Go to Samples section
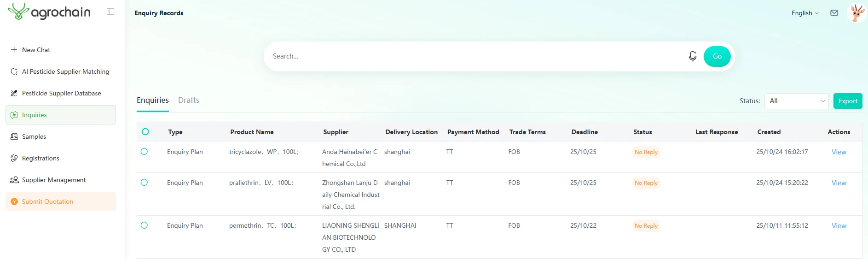Viewport: 868px width, 260px height. point(34,136)
